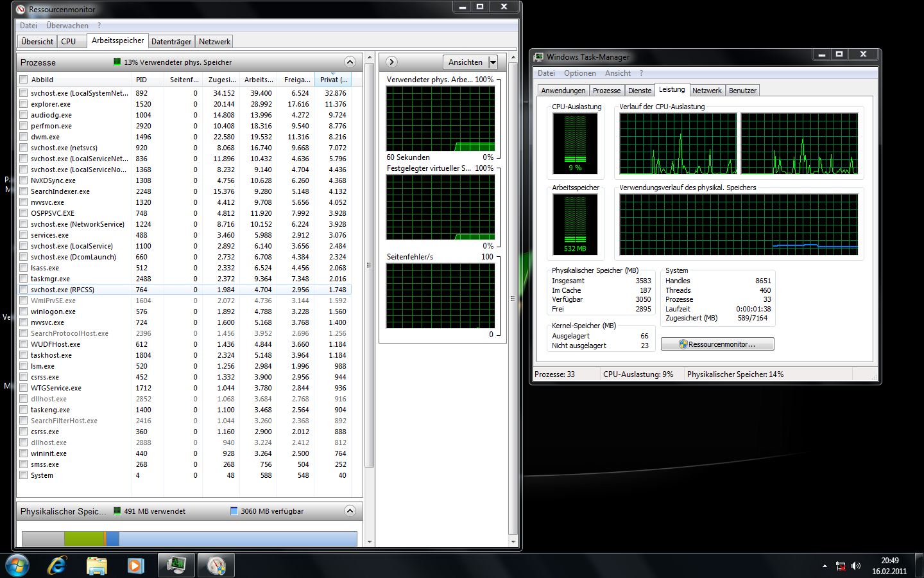This screenshot has width=924, height=578.
Task: Click the CPU-Auslastung 9 % meter
Action: point(575,144)
